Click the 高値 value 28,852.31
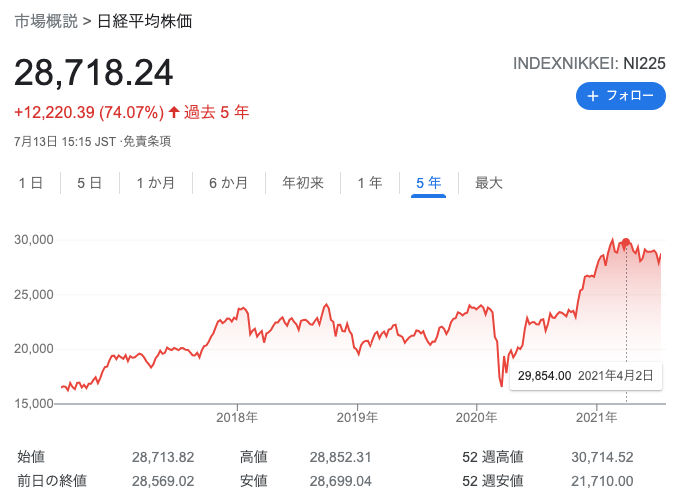 pos(340,457)
